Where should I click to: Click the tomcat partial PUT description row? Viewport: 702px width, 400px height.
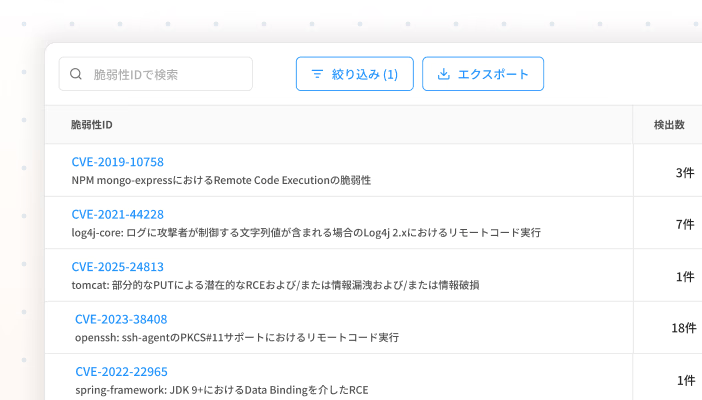pyautogui.click(x=275, y=285)
